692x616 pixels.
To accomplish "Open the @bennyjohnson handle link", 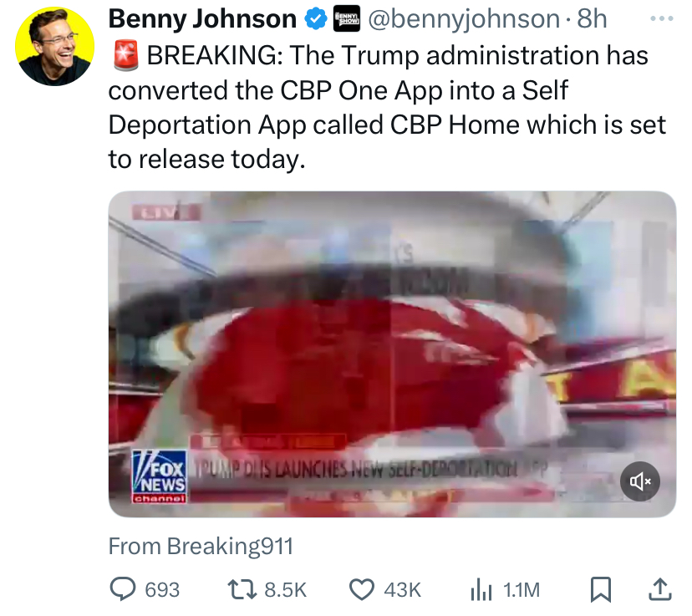I will click(x=464, y=19).
